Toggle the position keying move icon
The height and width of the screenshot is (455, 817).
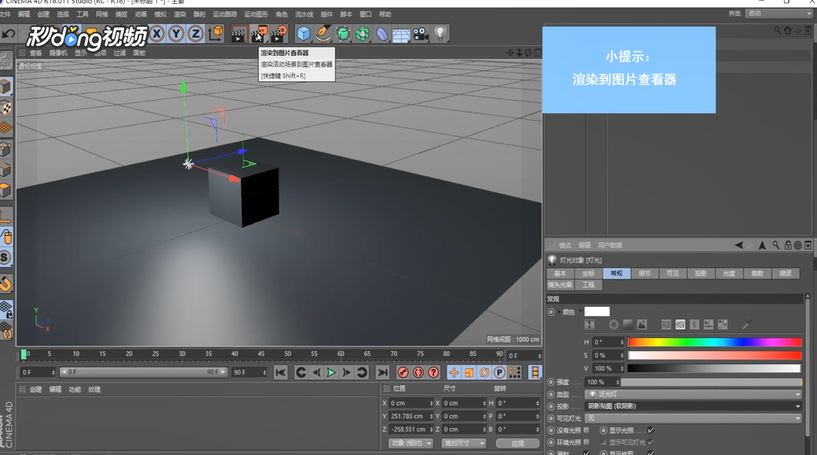pyautogui.click(x=454, y=372)
